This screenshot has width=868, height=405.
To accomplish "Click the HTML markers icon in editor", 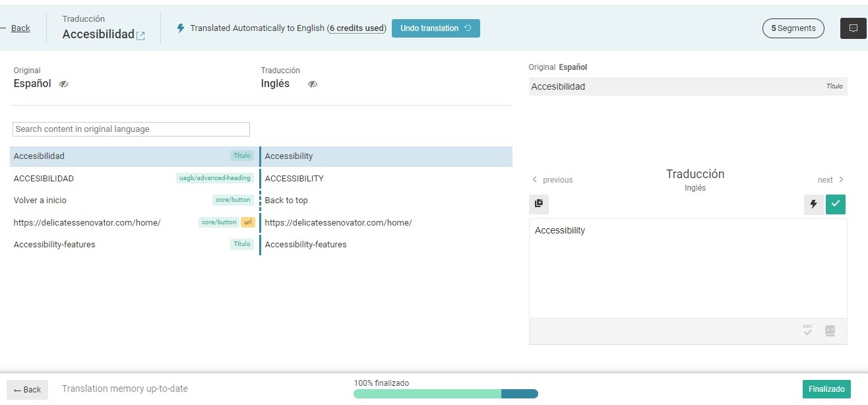I will pos(830,330).
